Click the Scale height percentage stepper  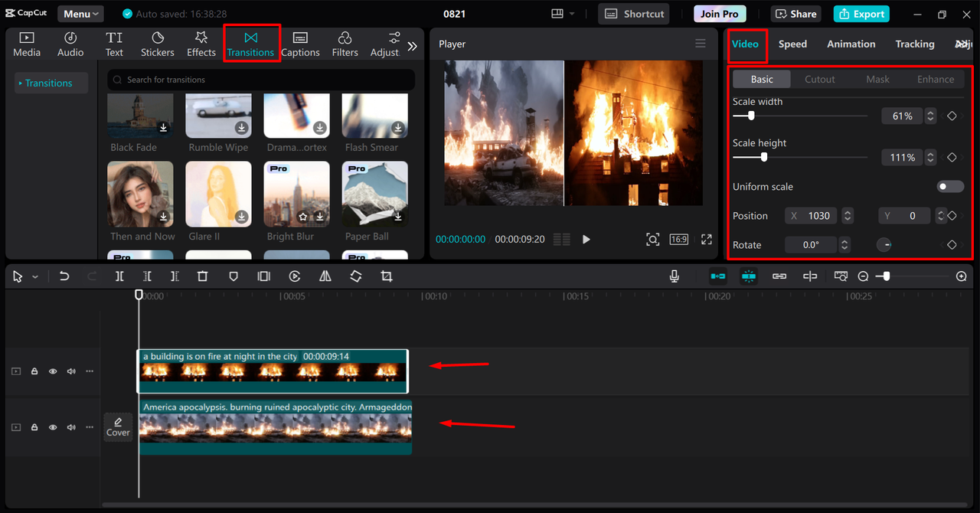click(930, 157)
